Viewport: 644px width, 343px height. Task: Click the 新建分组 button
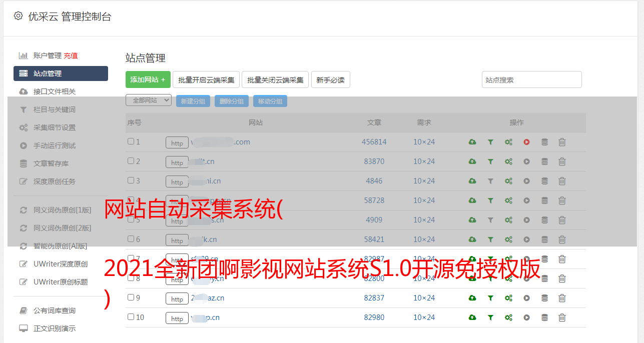pyautogui.click(x=193, y=101)
